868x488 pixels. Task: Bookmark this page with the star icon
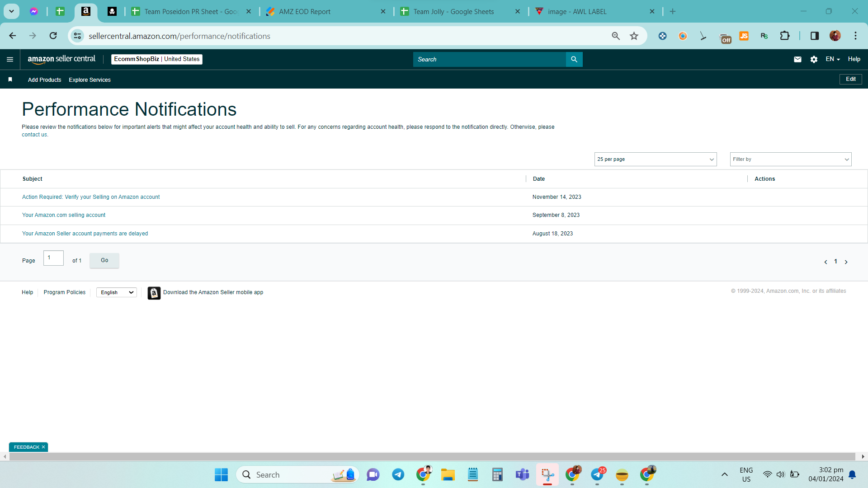(x=634, y=36)
